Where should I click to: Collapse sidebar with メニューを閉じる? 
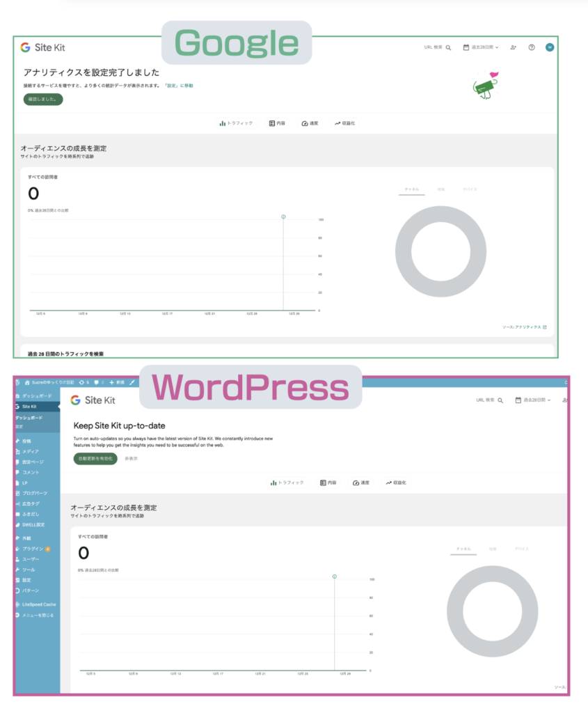click(x=37, y=615)
